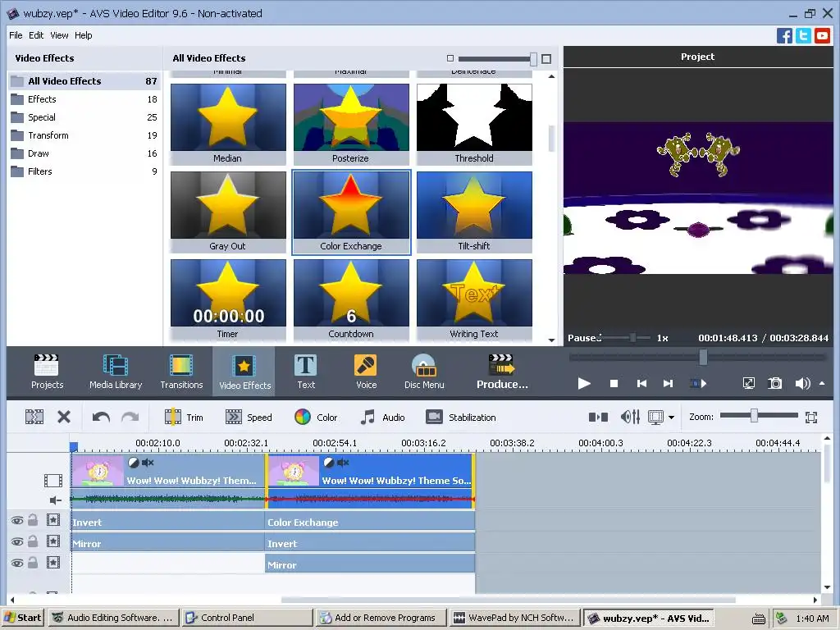Open the Help menu

coord(83,35)
